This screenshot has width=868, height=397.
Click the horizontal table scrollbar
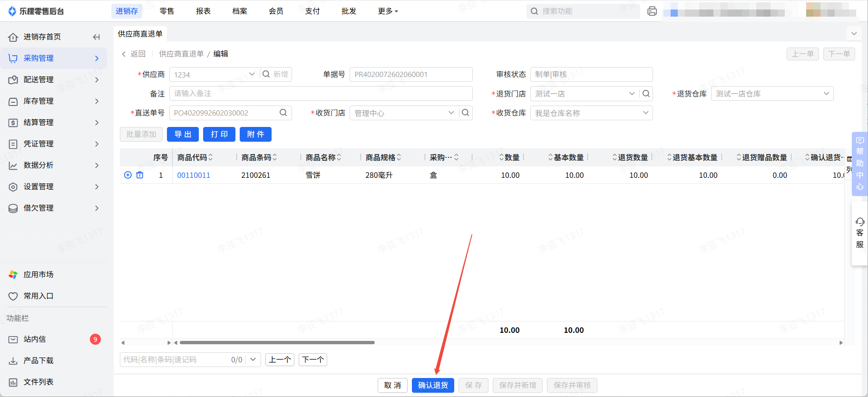277,342
